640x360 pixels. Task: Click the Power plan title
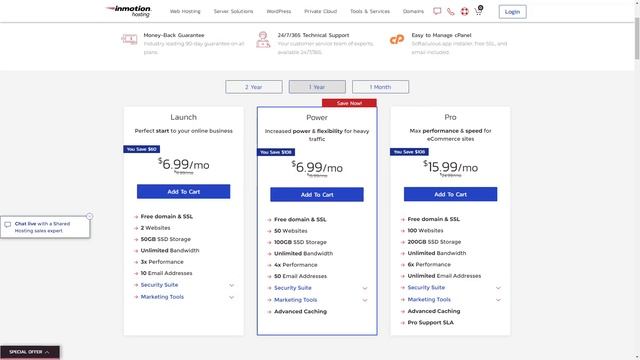tap(317, 118)
